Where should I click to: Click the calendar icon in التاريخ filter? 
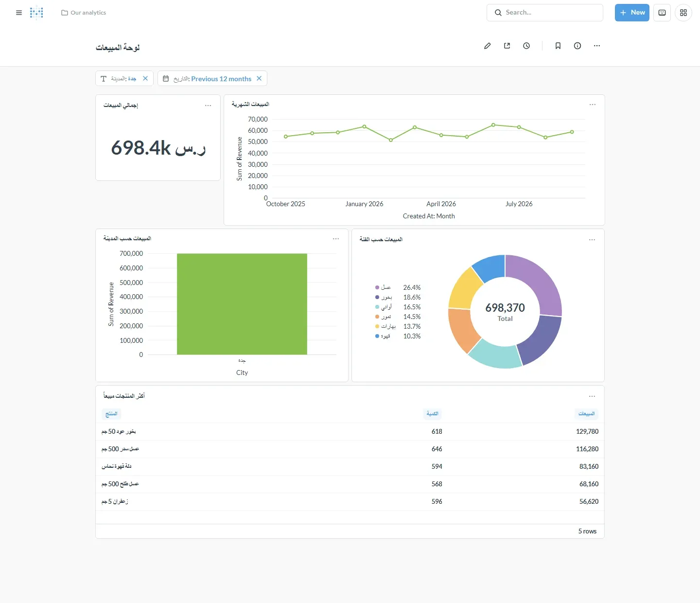tap(166, 79)
